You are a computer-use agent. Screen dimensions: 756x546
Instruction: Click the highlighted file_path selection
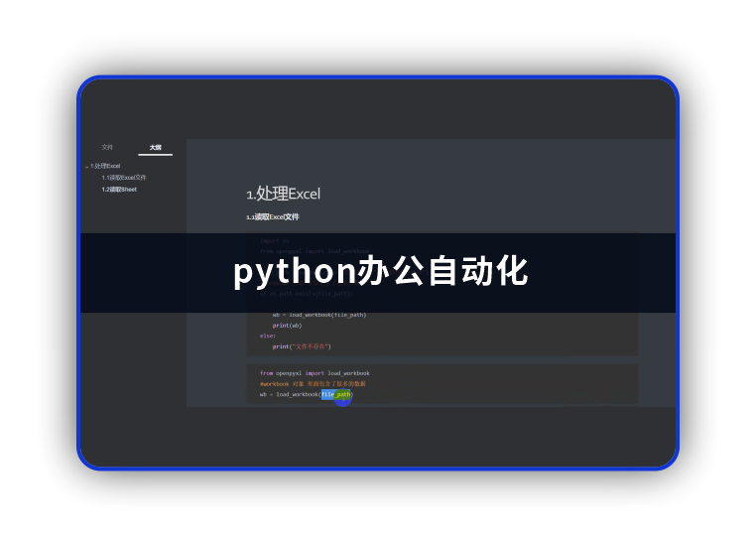pos(335,394)
